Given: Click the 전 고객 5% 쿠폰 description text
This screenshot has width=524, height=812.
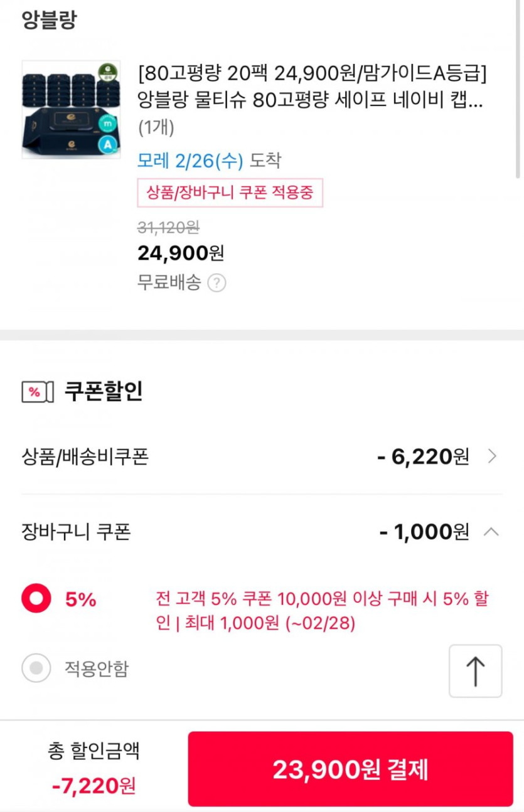Looking at the screenshot, I should pos(321,611).
